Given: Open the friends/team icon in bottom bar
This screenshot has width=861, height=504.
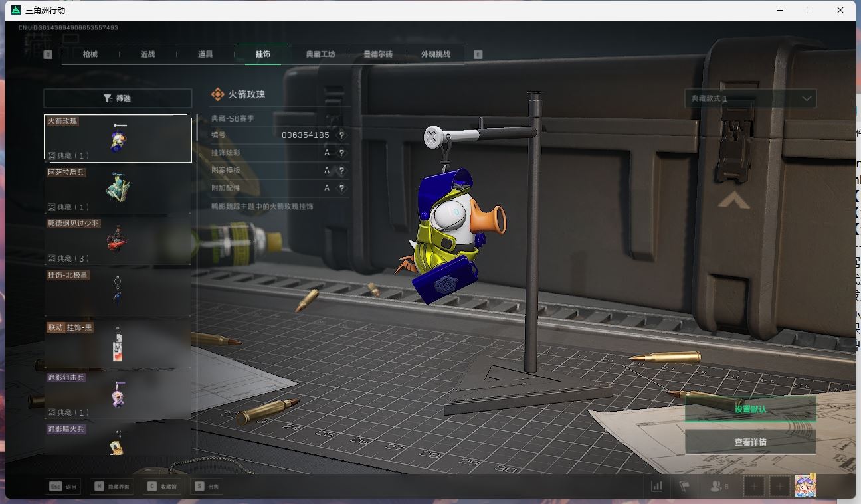Looking at the screenshot, I should (719, 487).
